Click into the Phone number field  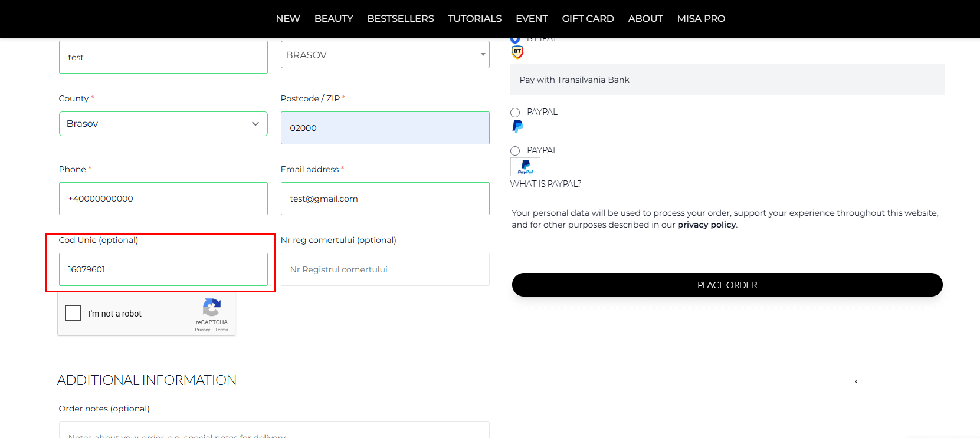(163, 199)
